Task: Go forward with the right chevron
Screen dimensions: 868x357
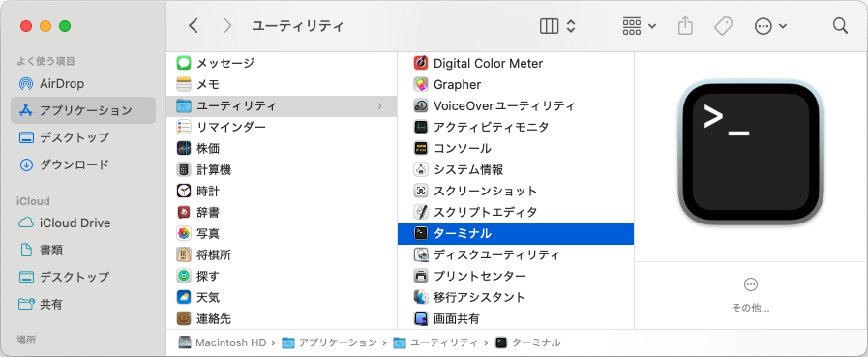Action: pos(227,26)
